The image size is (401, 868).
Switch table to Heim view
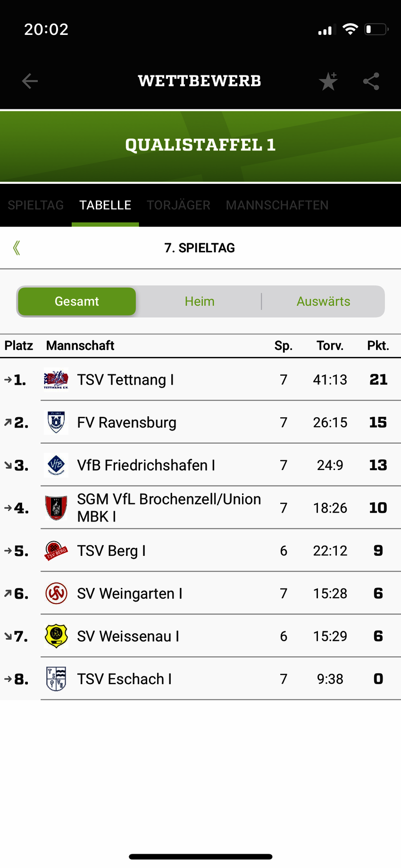pyautogui.click(x=200, y=302)
